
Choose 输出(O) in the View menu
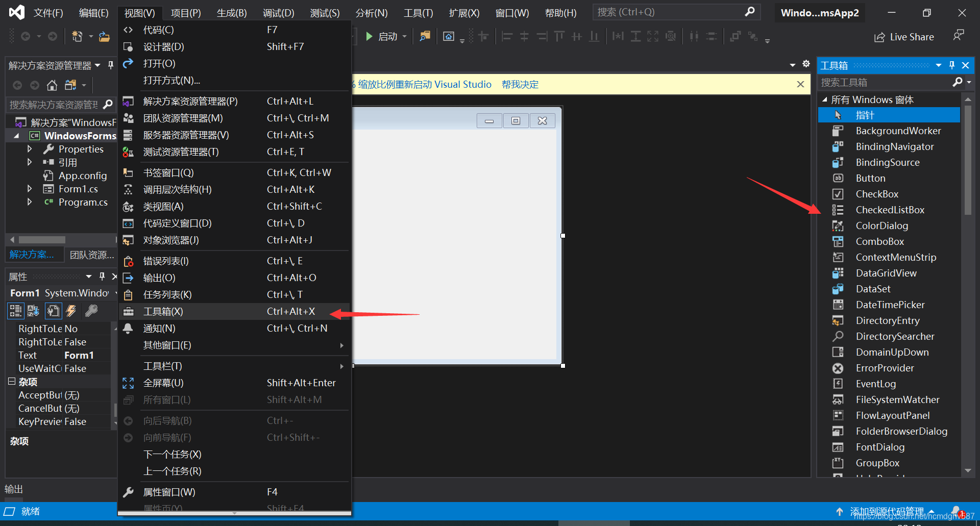point(234,278)
